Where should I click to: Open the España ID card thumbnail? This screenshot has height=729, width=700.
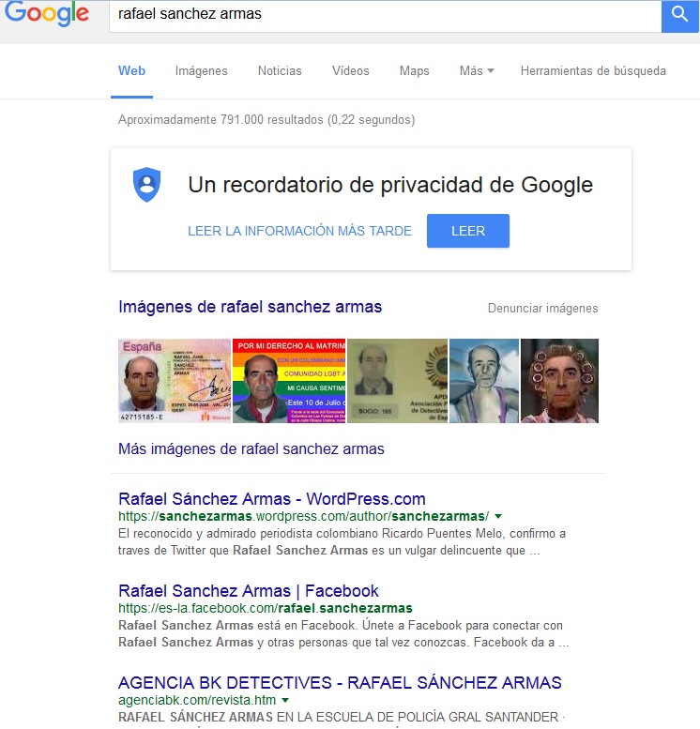coord(175,381)
